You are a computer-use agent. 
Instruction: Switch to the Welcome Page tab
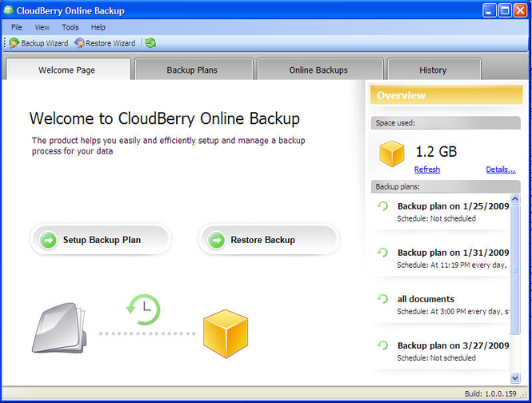[68, 70]
